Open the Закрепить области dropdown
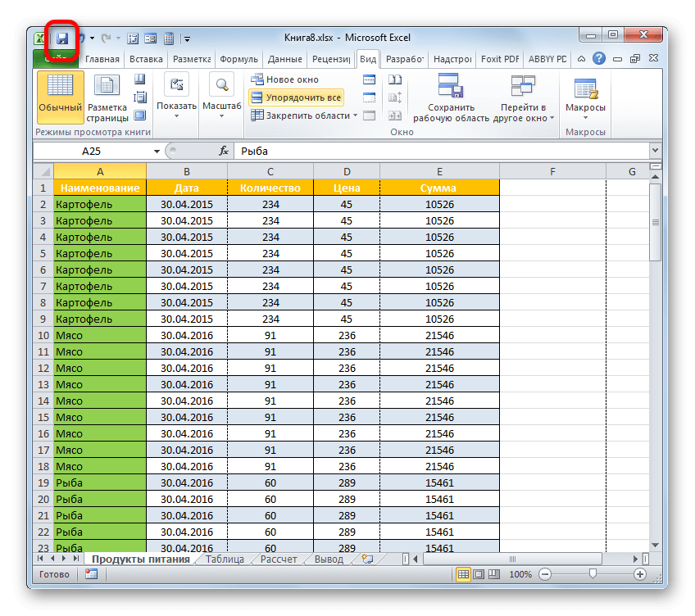The image size is (695, 616). pyautogui.click(x=355, y=115)
